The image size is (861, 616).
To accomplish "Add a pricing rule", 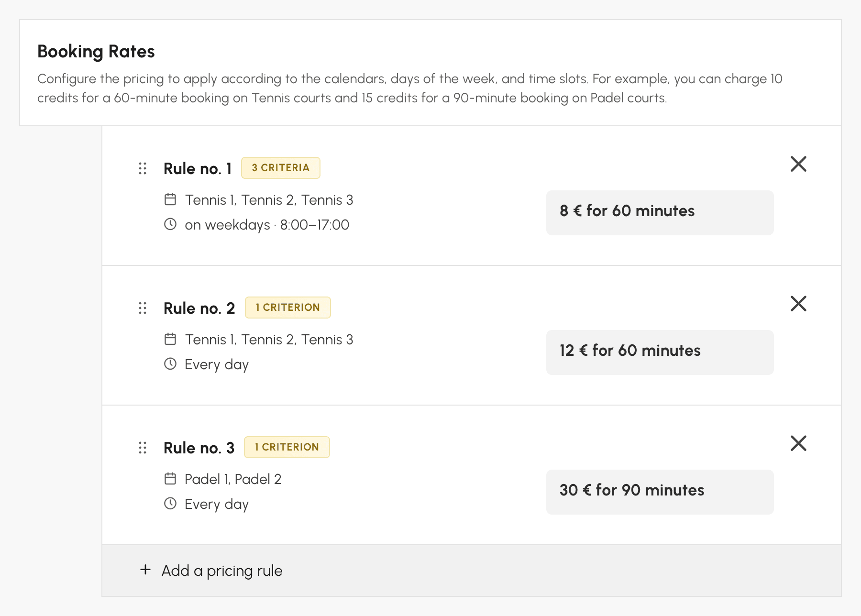I will 472,571.
